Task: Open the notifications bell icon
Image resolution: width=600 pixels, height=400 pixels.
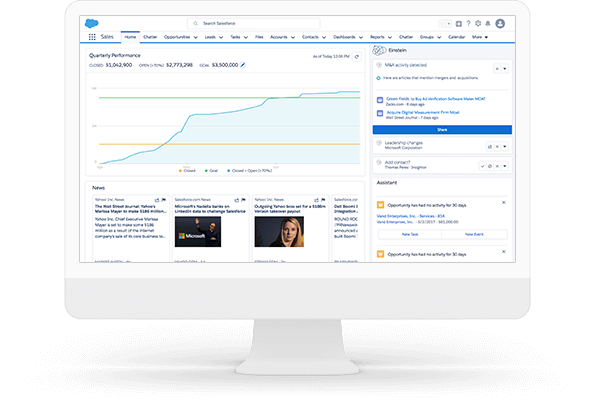Action: (x=488, y=24)
